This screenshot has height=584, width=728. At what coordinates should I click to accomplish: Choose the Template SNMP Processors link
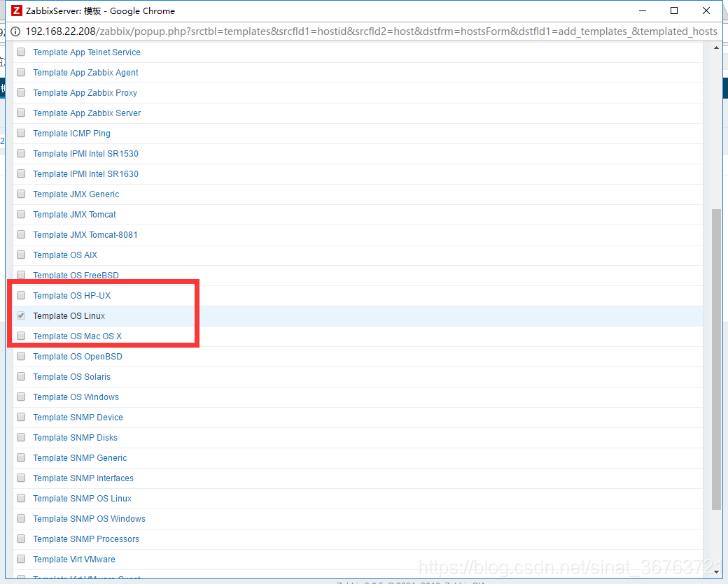[x=86, y=539]
